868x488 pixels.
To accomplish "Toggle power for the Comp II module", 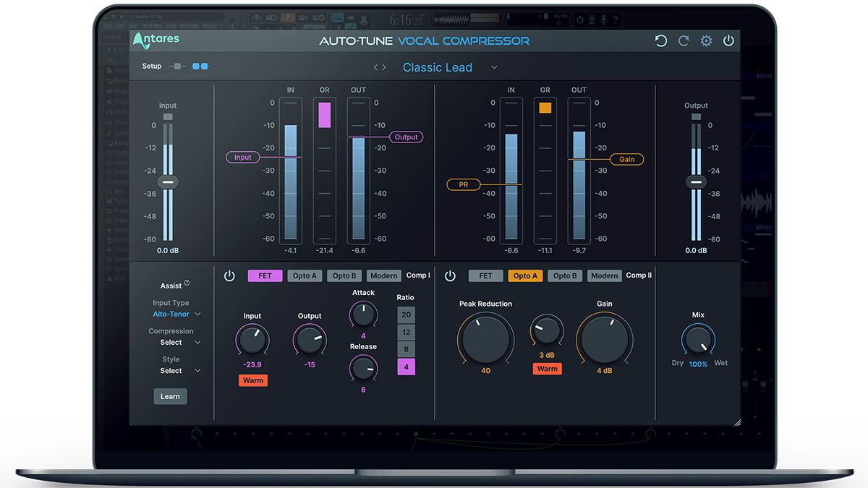I will (450, 275).
